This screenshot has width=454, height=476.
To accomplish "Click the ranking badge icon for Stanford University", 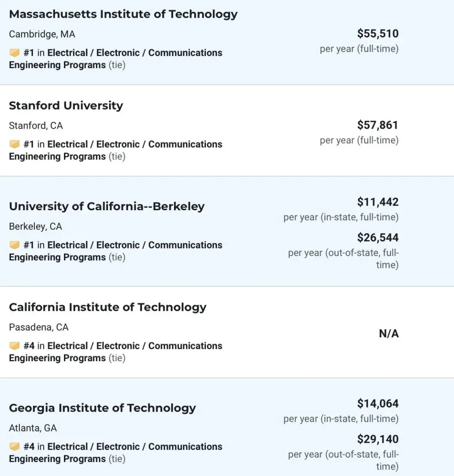I will pyautogui.click(x=15, y=144).
